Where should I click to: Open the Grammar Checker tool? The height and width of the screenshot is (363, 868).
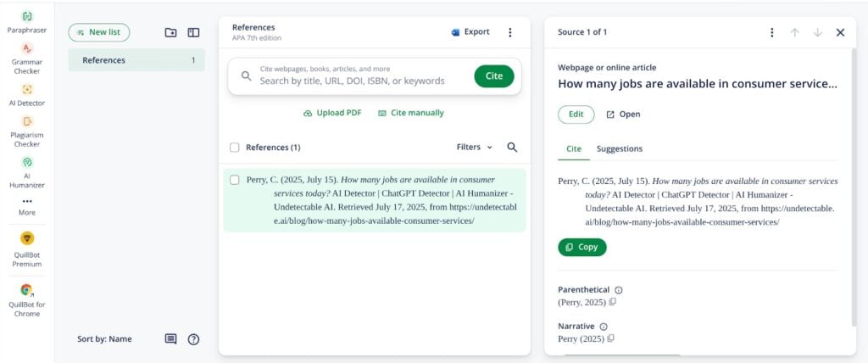(26, 58)
